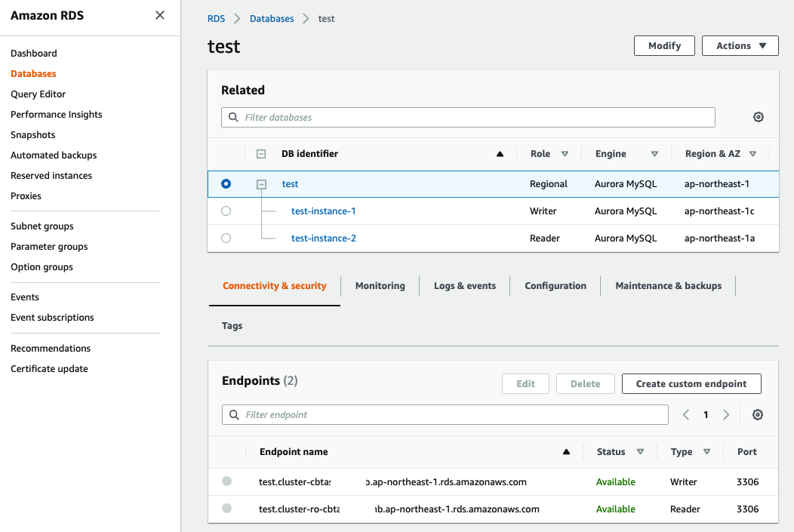This screenshot has width=794, height=532.
Task: Click Create custom endpoint button
Action: tap(691, 384)
